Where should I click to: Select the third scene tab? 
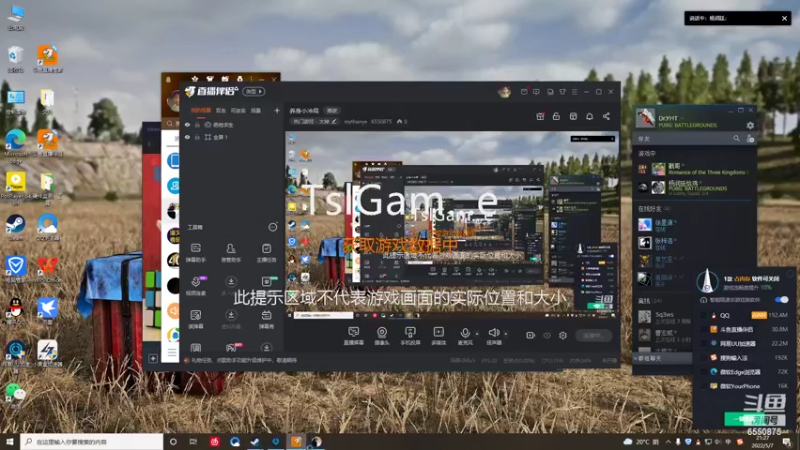click(x=238, y=110)
